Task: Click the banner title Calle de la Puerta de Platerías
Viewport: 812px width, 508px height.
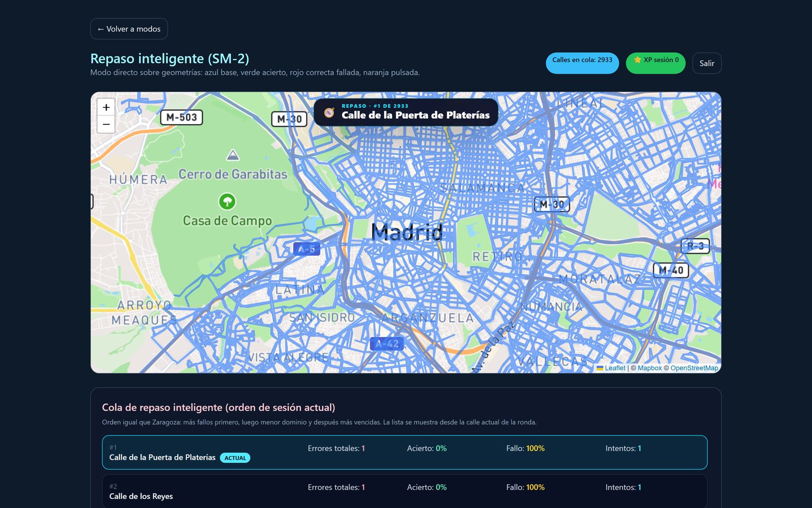Action: point(416,115)
